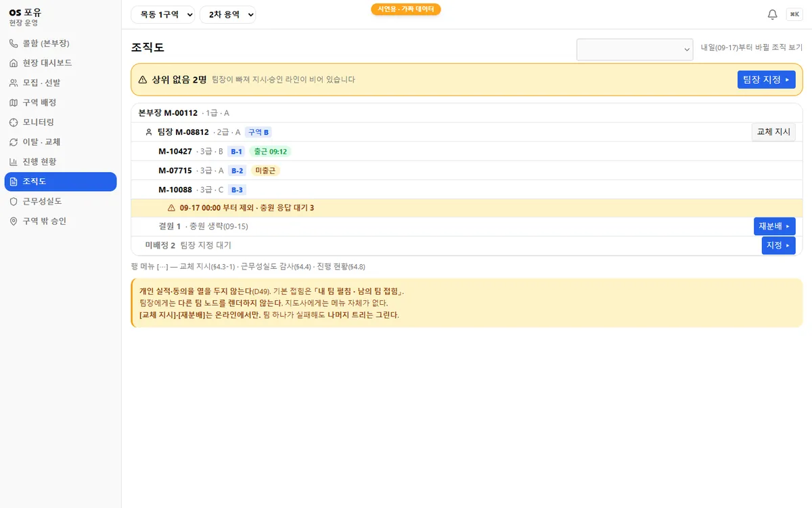
Task: Click the warning icon in 상위 없음 banner
Action: pyautogui.click(x=143, y=79)
